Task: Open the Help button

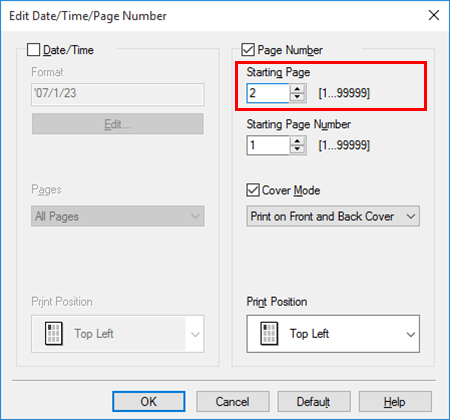Action: (x=395, y=402)
